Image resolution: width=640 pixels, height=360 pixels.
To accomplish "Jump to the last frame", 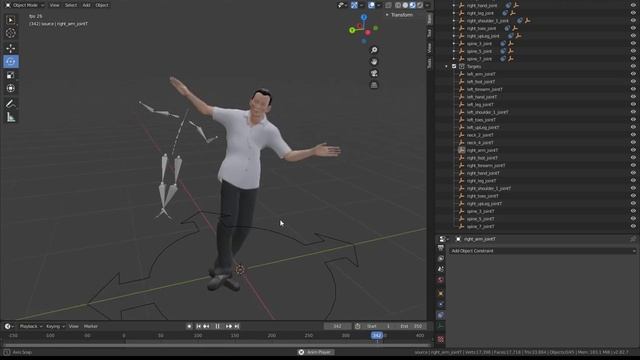I will pos(237,326).
